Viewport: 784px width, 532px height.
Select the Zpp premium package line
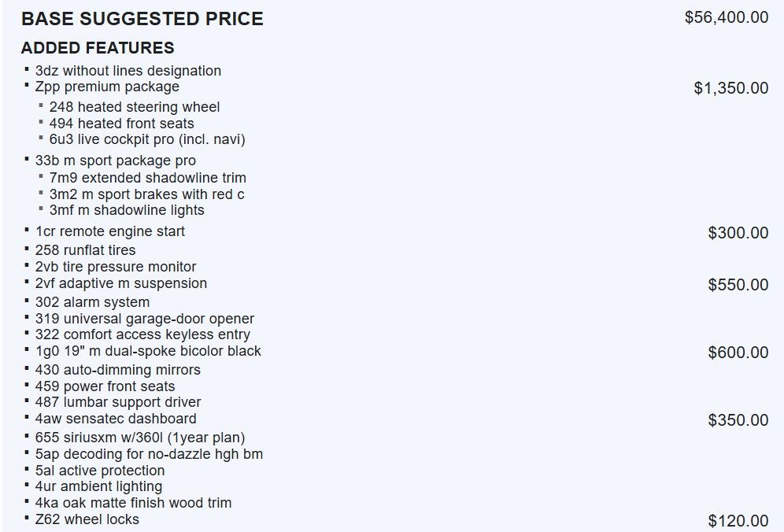click(x=107, y=87)
